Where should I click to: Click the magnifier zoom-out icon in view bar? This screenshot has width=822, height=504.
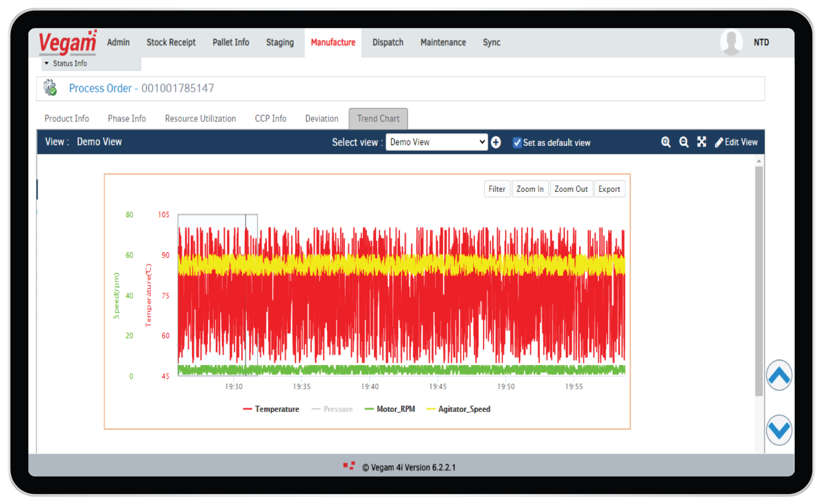pyautogui.click(x=684, y=142)
